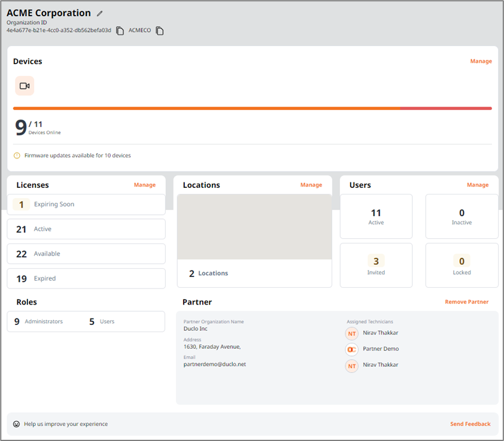
Task: Click the smiley feedback icon
Action: click(17, 424)
